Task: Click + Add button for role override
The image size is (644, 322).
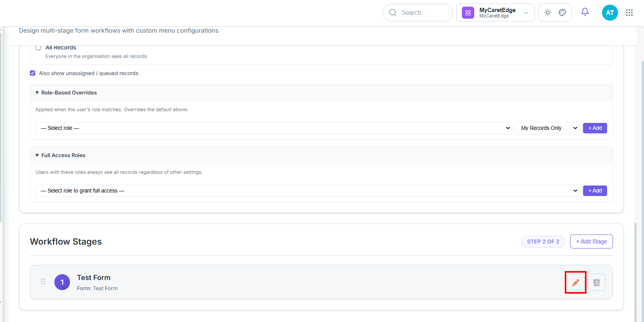Action: (x=595, y=128)
